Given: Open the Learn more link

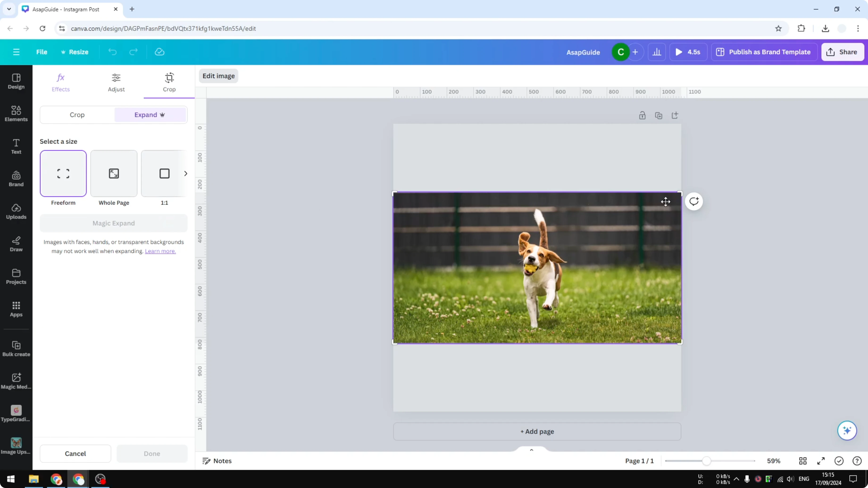Looking at the screenshot, I should pyautogui.click(x=160, y=251).
